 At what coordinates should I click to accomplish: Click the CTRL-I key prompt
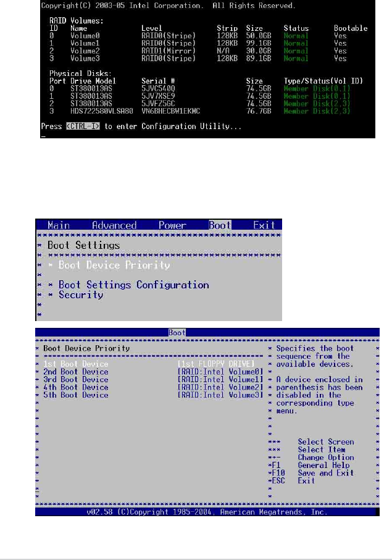click(83, 126)
